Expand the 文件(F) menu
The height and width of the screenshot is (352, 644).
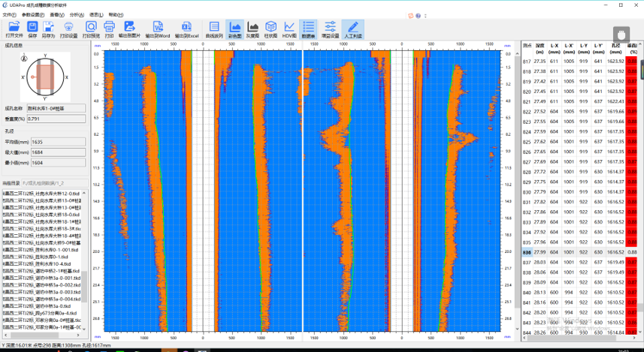[9, 14]
